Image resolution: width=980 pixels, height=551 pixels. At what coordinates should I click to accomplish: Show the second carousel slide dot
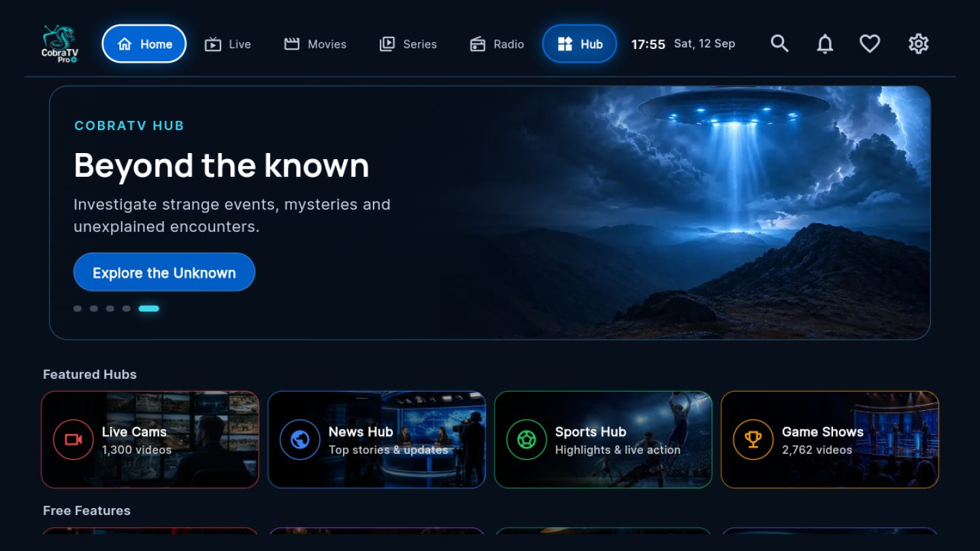pos(94,308)
